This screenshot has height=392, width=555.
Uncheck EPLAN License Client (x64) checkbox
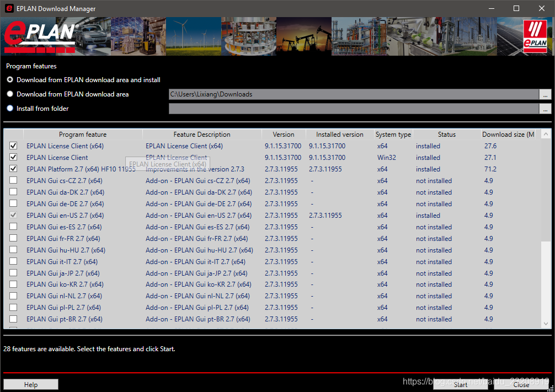pos(14,146)
